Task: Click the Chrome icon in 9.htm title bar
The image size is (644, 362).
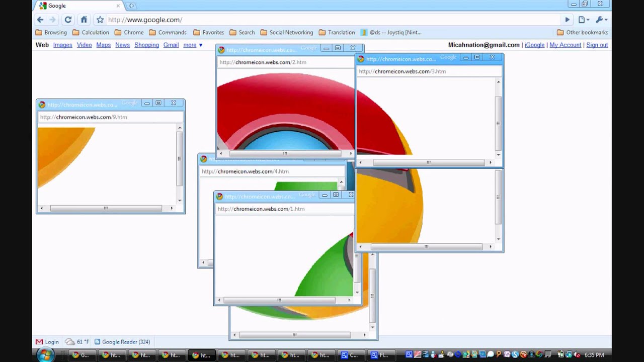Action: (42, 105)
